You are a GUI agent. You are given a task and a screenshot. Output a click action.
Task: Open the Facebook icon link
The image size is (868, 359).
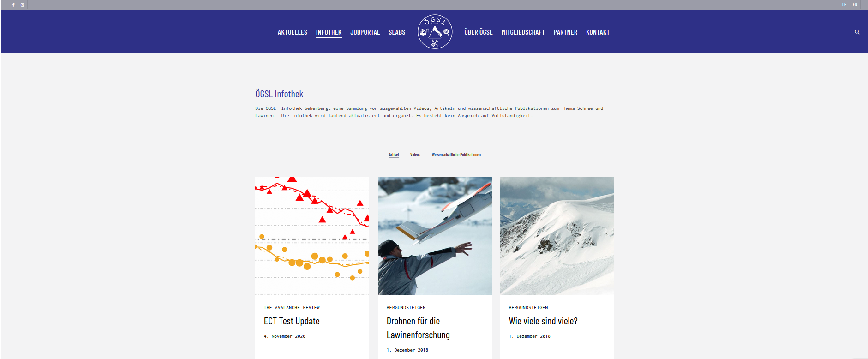pos(13,5)
